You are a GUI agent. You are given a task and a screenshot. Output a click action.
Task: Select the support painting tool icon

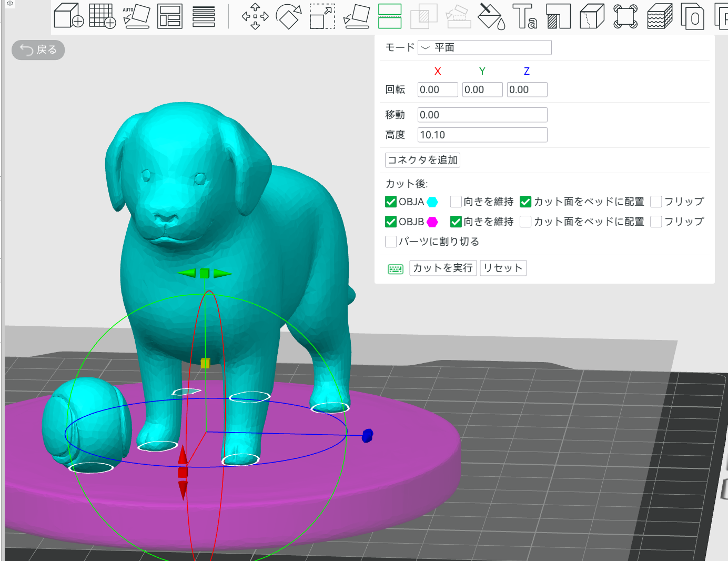(x=559, y=16)
